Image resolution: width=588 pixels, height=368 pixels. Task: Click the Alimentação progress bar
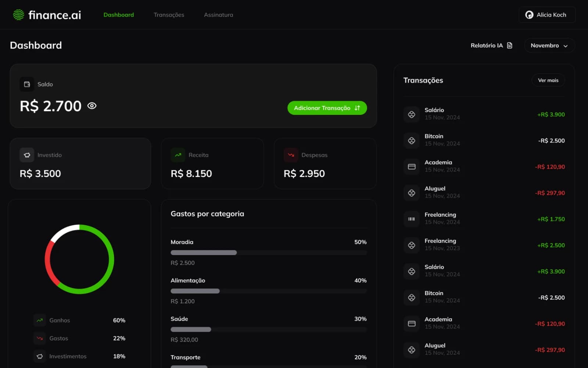[x=269, y=291]
